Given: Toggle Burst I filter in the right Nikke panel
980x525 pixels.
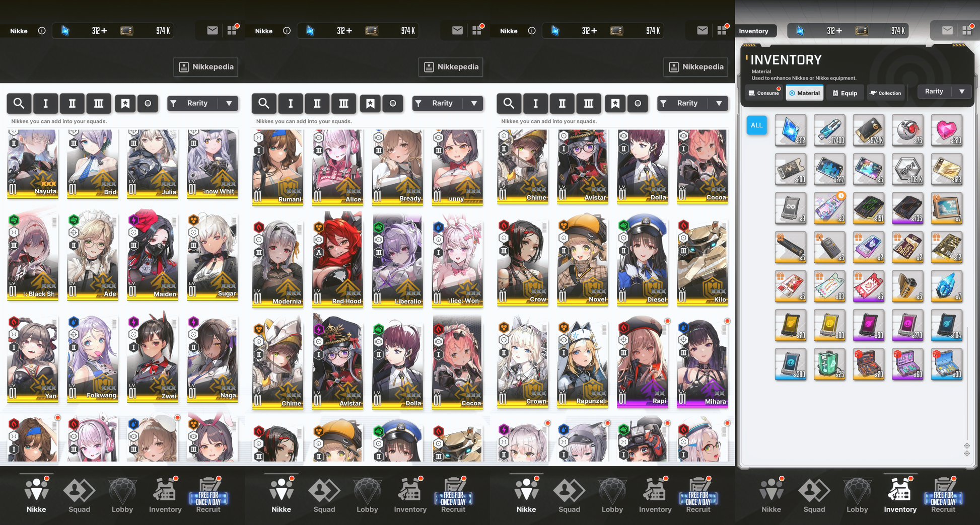Looking at the screenshot, I should coord(535,103).
